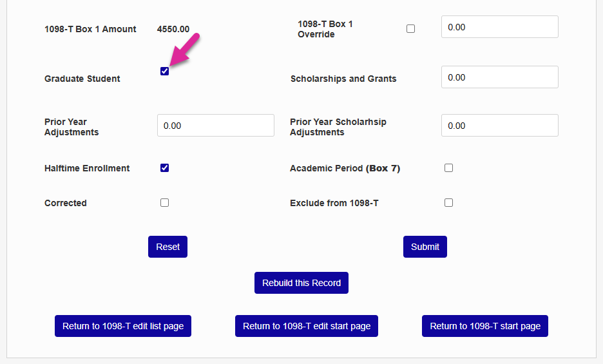Select the Prior Year Adjustments input field
Screen dimensions: 603x364
tap(215, 126)
